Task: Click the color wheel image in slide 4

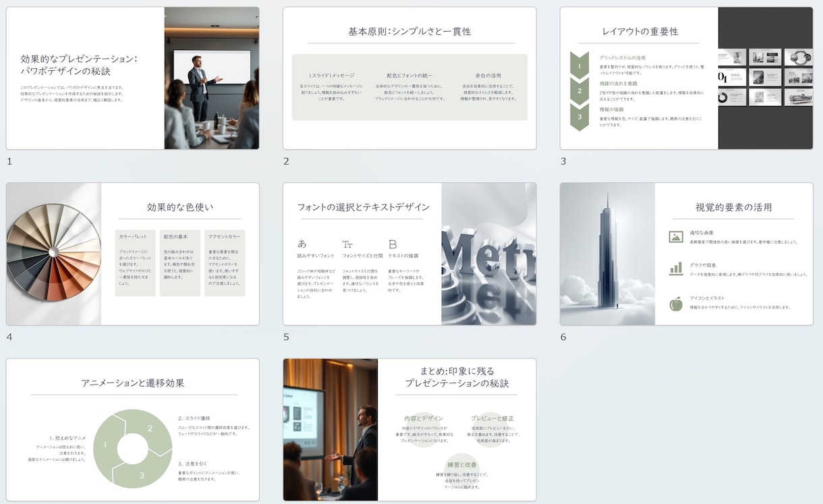Action: [x=53, y=254]
